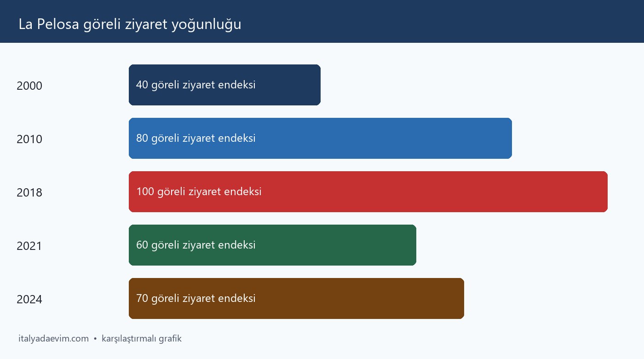Click the red 2018 bar
Image resolution: width=644 pixels, height=359 pixels.
click(368, 192)
